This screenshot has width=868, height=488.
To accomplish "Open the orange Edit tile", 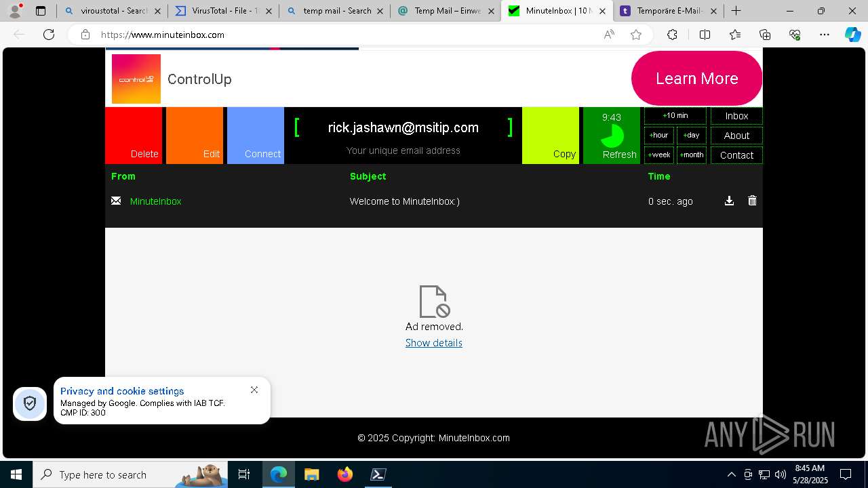I will click(x=195, y=136).
